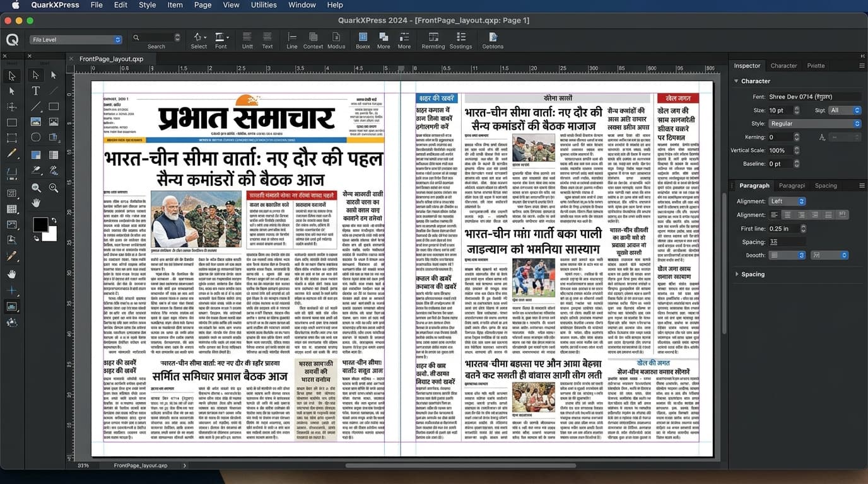
Task: Click the Kerning stepper arrows
Action: pyautogui.click(x=796, y=137)
